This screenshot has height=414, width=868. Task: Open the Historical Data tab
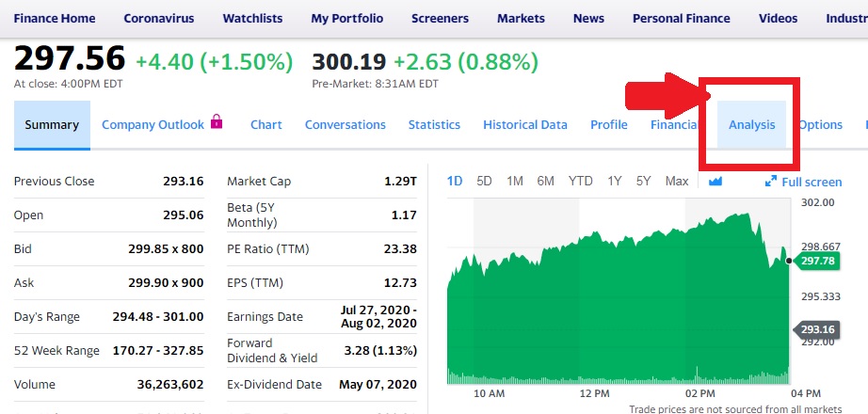pos(524,125)
